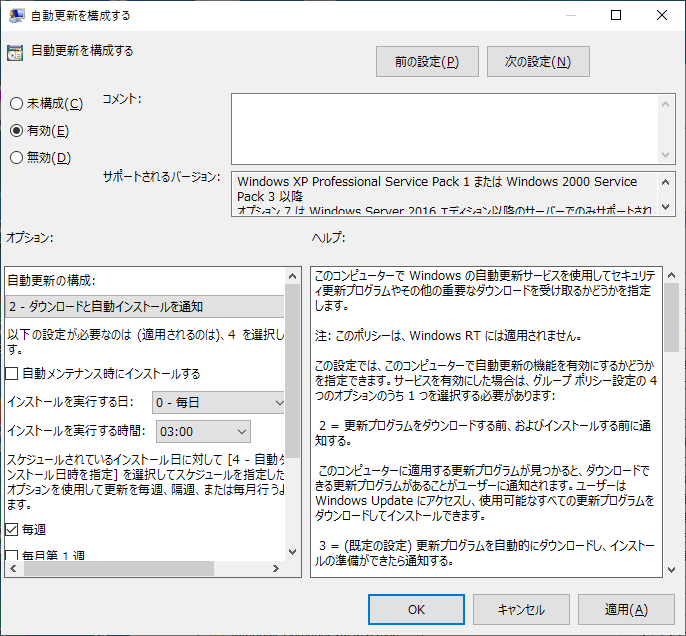The image size is (686, 636).
Task: Click the キャンセル button
Action: pyautogui.click(x=521, y=609)
